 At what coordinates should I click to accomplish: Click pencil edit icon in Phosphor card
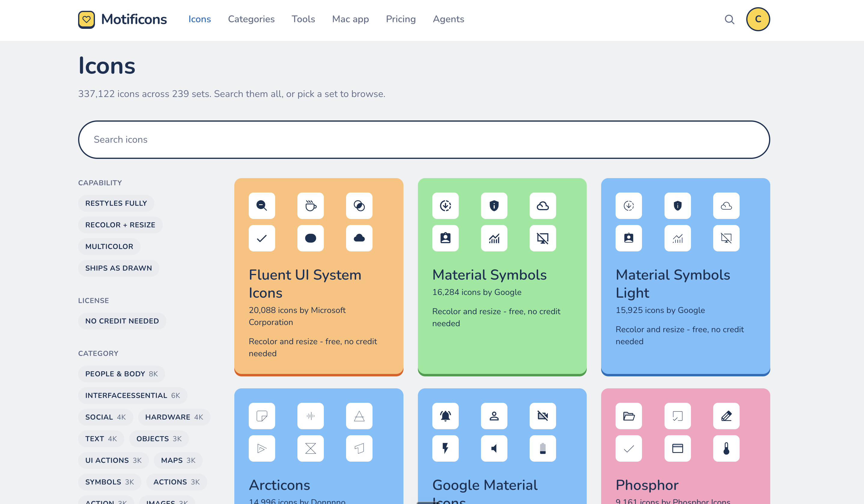pyautogui.click(x=726, y=416)
